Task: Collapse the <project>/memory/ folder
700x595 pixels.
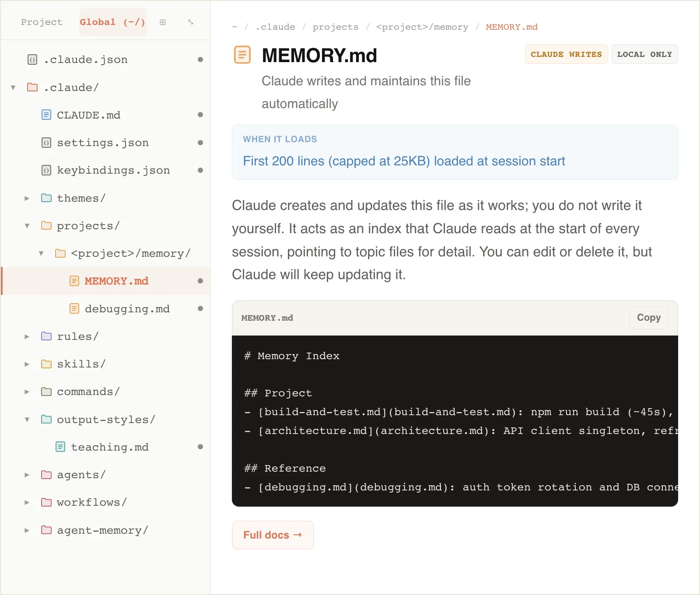Action: tap(41, 253)
